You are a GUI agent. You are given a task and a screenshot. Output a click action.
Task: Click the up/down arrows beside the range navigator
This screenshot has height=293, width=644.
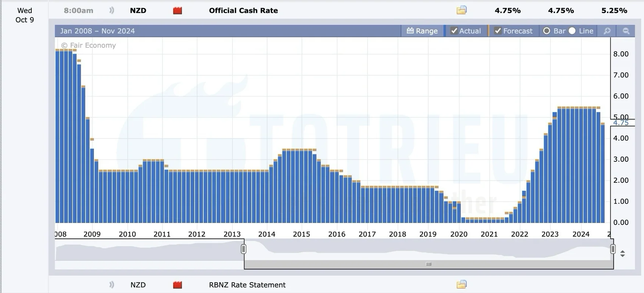(622, 254)
